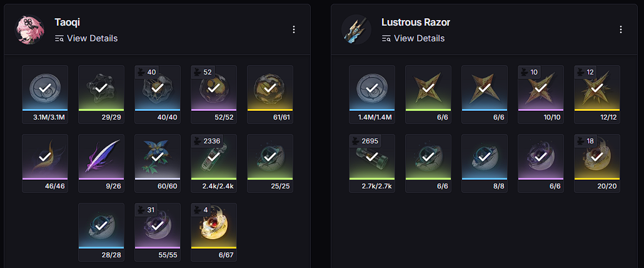The image size is (644, 268).
Task: Toggle checkmark on item showing 29/29
Action: [101, 88]
